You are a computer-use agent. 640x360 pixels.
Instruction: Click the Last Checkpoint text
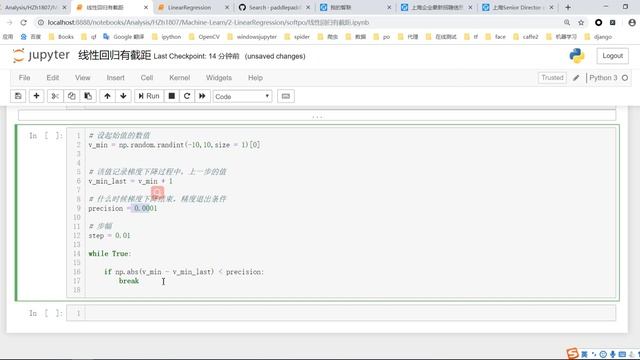point(196,56)
